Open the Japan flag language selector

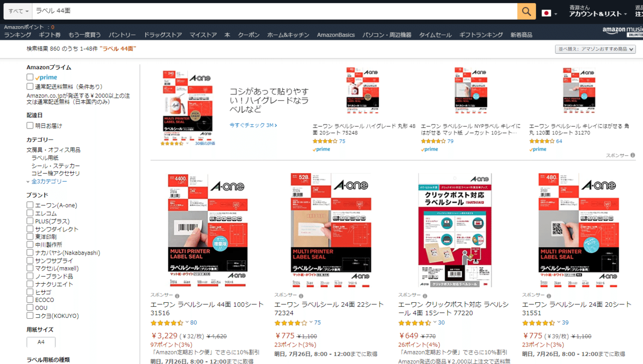(x=549, y=13)
